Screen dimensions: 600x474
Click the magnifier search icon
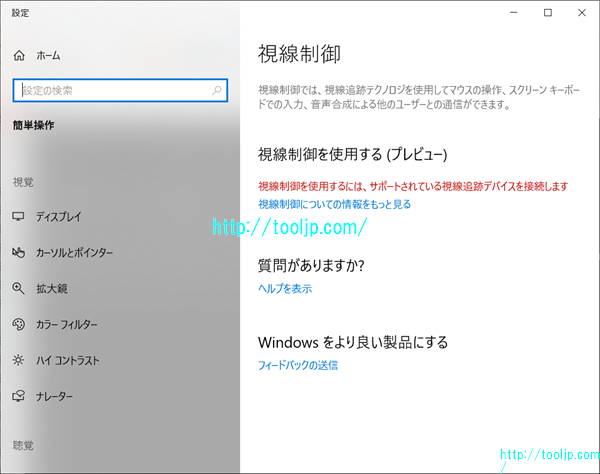(x=217, y=91)
